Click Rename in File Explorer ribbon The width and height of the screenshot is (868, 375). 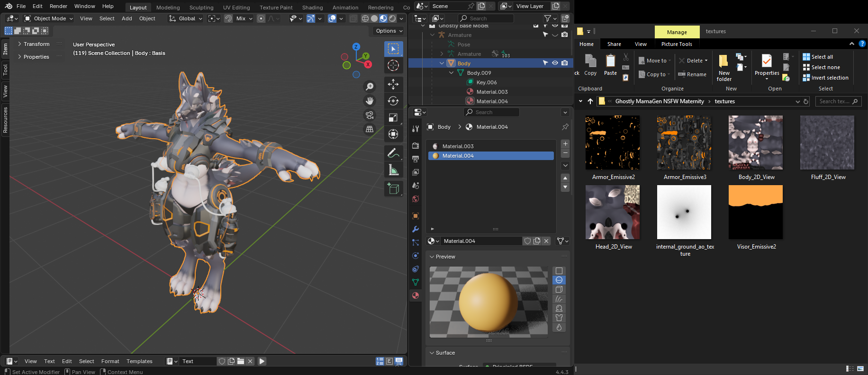tap(692, 74)
